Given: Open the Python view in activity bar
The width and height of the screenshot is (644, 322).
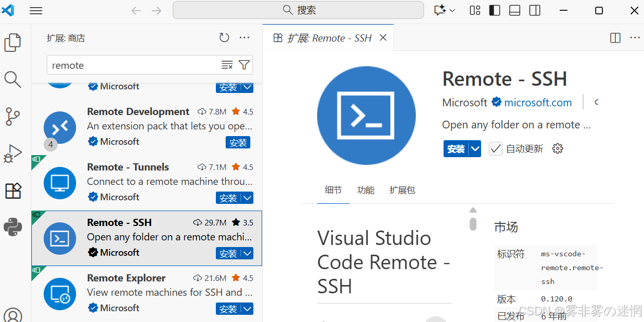Looking at the screenshot, I should (x=13, y=227).
